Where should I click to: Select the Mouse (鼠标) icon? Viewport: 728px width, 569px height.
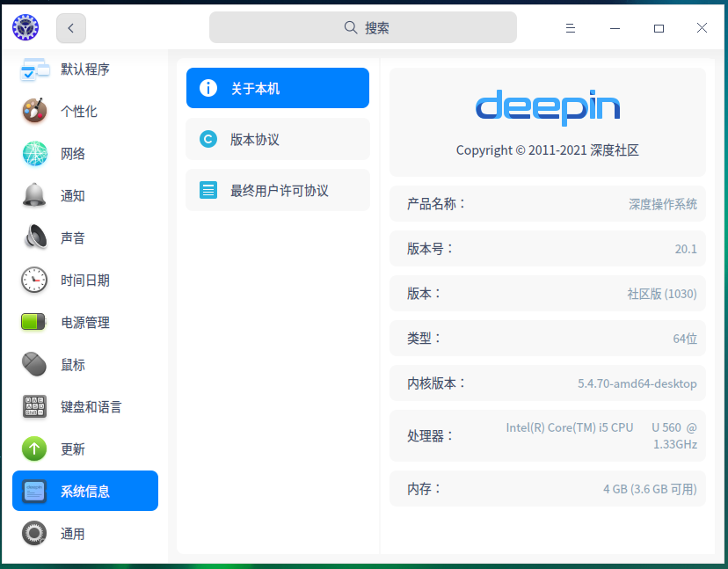tap(34, 364)
